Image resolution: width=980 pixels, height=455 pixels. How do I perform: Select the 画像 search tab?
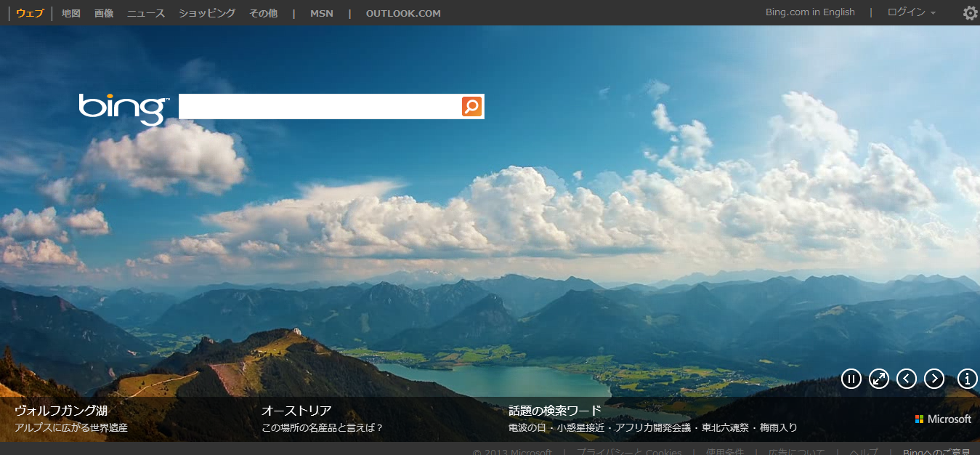104,13
